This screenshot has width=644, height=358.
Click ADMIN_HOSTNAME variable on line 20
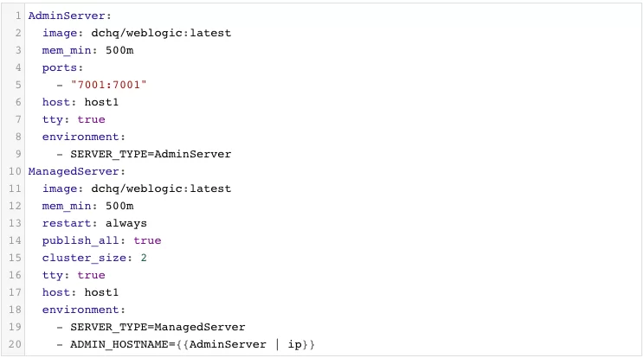(x=119, y=344)
